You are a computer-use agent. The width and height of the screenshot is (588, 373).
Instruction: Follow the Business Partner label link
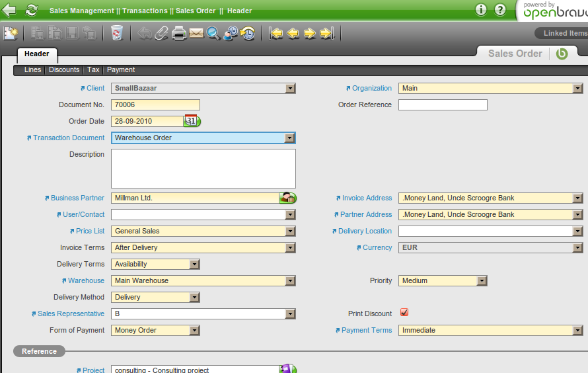point(77,198)
